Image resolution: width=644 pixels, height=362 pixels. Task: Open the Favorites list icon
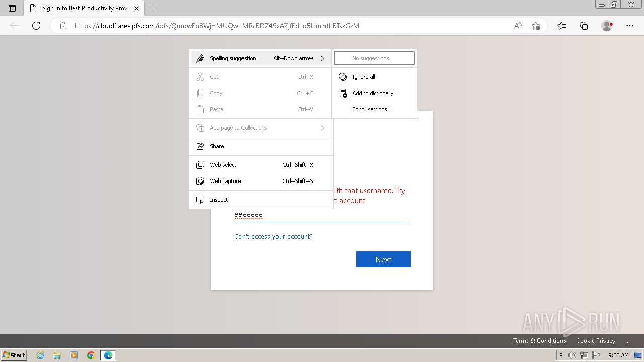561,26
